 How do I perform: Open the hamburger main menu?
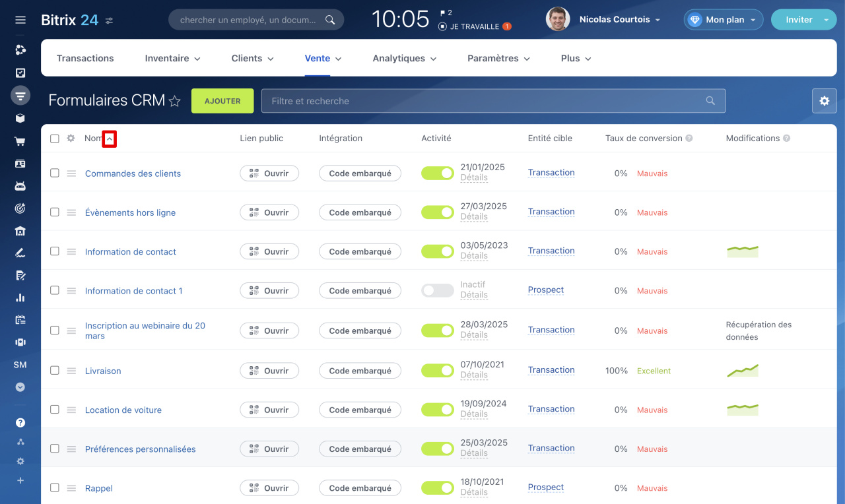click(x=20, y=20)
